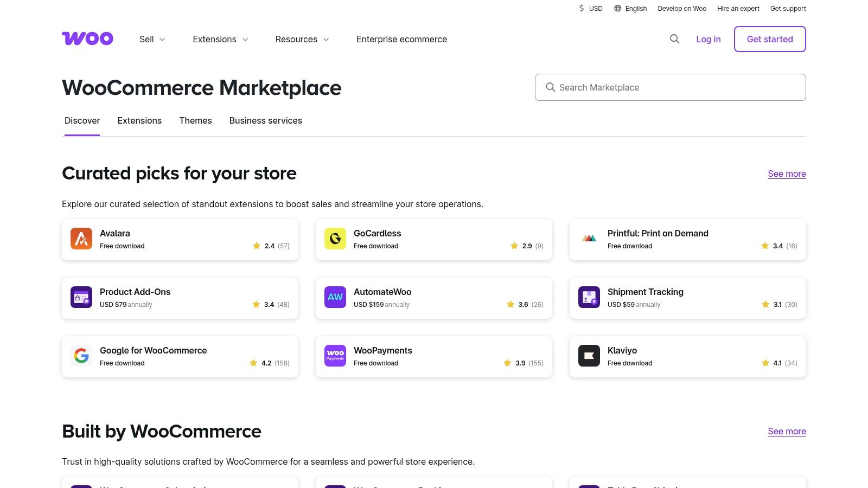The image size is (868, 488).
Task: Open the Extensions dropdown in the navbar
Action: (x=220, y=39)
